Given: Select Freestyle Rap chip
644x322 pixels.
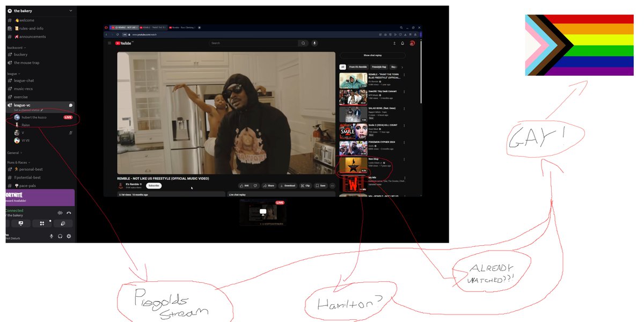Looking at the screenshot, I should click(379, 67).
